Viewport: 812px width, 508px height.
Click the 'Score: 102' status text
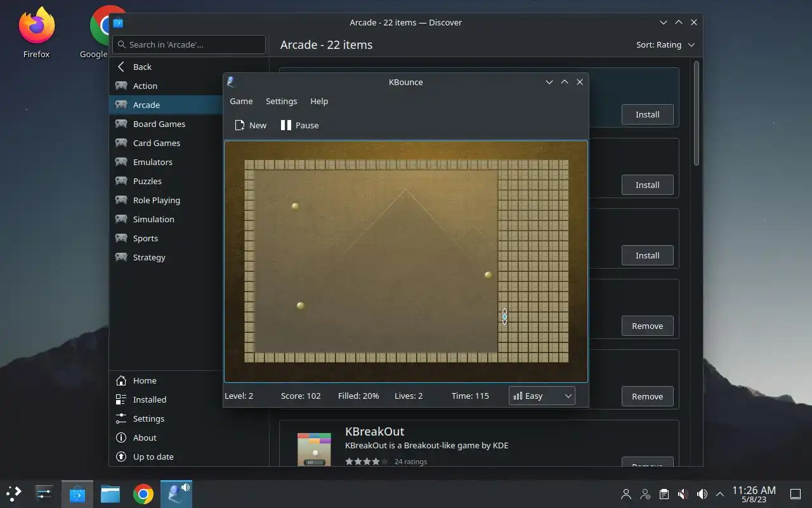click(301, 396)
